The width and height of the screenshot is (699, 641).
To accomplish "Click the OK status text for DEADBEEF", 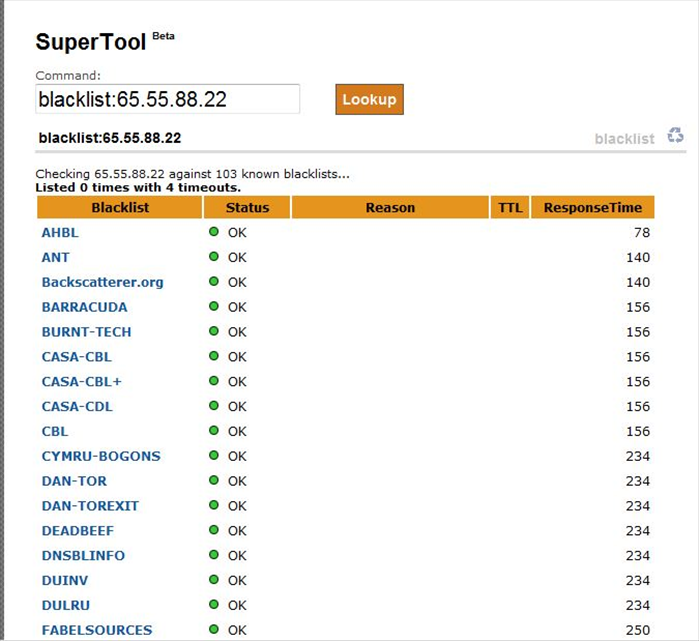I will [x=237, y=531].
